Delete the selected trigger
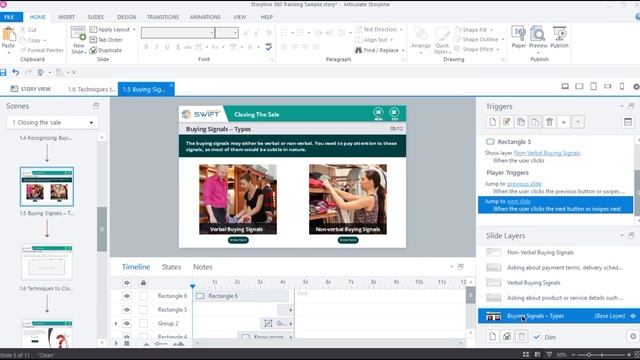 [549, 122]
